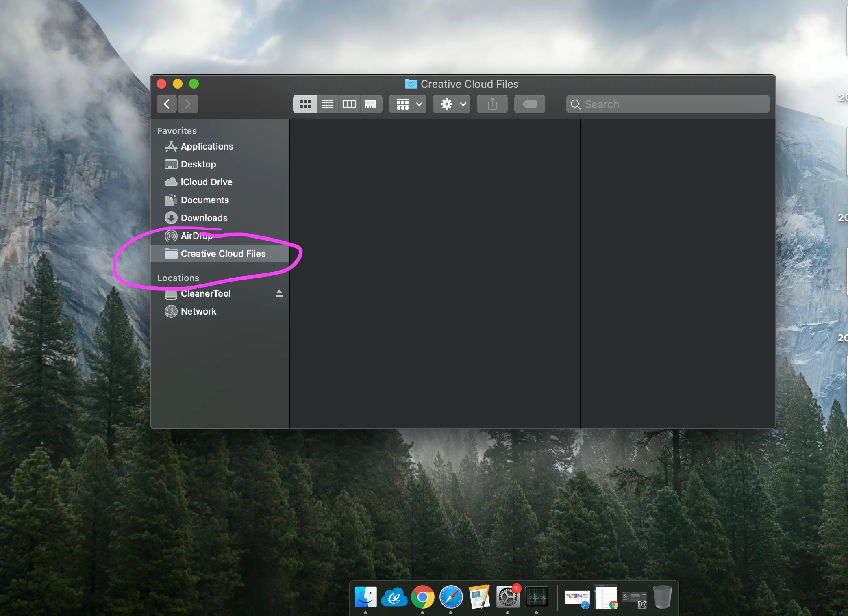Switch to column view

(349, 104)
